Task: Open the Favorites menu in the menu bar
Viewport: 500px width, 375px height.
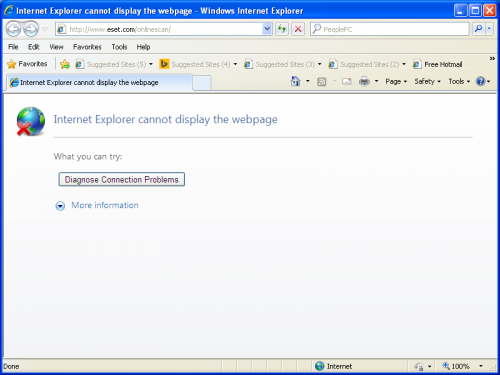Action: pyautogui.click(x=87, y=47)
